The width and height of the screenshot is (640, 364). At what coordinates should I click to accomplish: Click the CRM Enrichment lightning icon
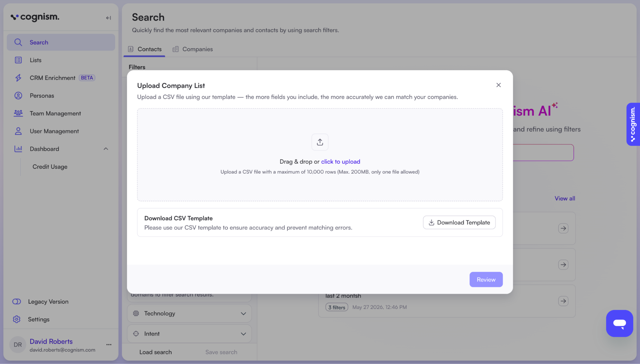click(18, 78)
